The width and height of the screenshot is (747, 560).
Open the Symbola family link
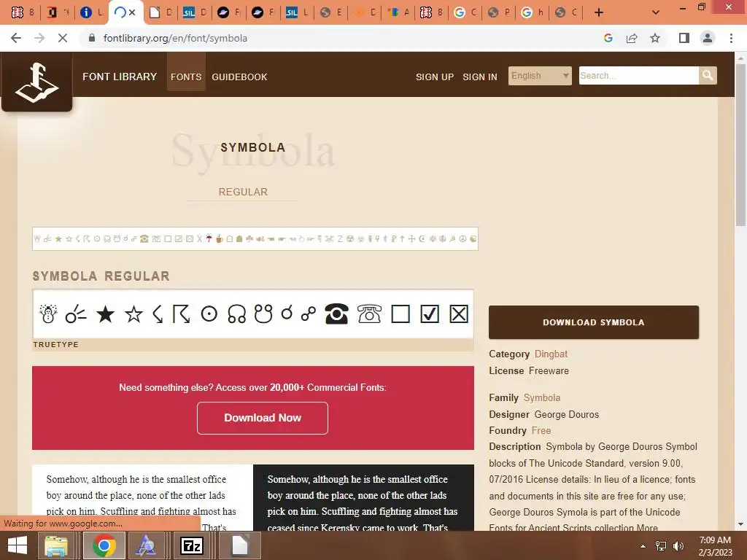click(542, 397)
